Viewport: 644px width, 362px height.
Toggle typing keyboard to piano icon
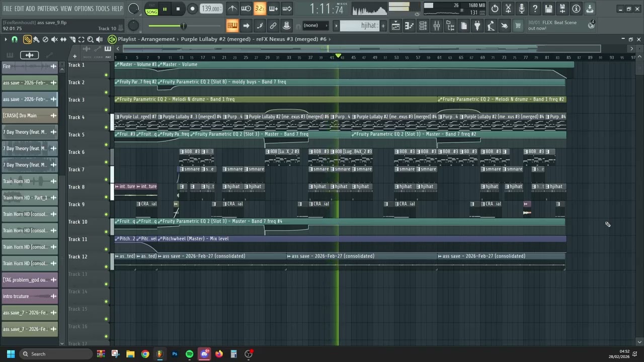click(x=232, y=26)
